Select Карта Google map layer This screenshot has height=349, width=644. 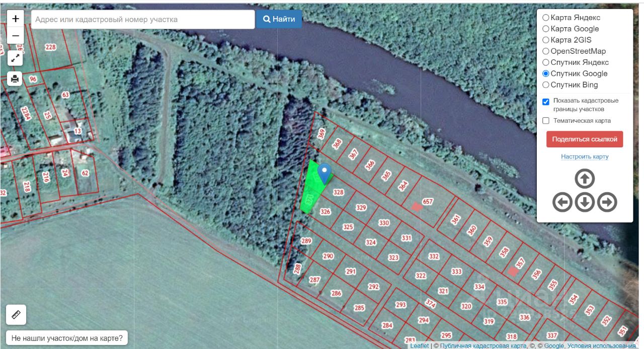click(546, 29)
